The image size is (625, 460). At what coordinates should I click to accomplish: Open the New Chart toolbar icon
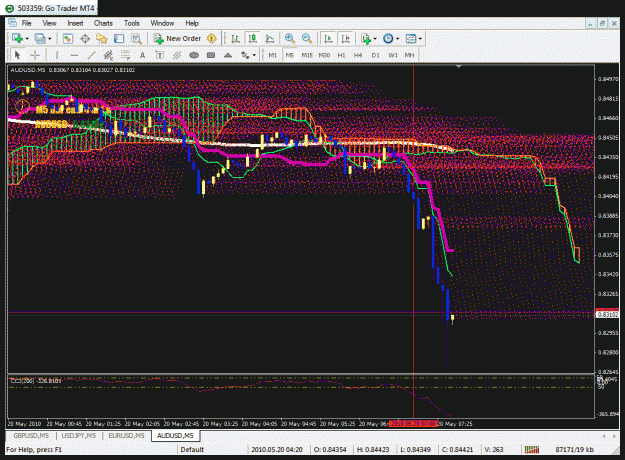pos(17,39)
